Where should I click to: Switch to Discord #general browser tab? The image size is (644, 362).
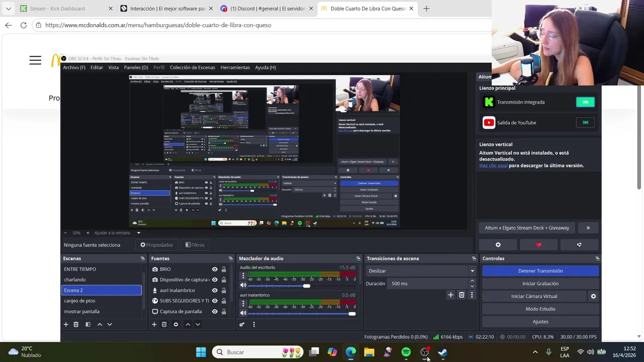(268, 9)
